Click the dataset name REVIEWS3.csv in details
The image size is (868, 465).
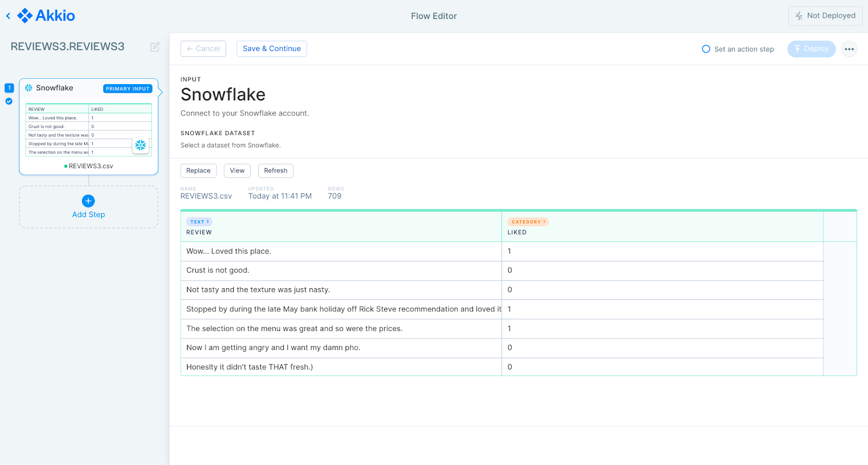point(206,196)
